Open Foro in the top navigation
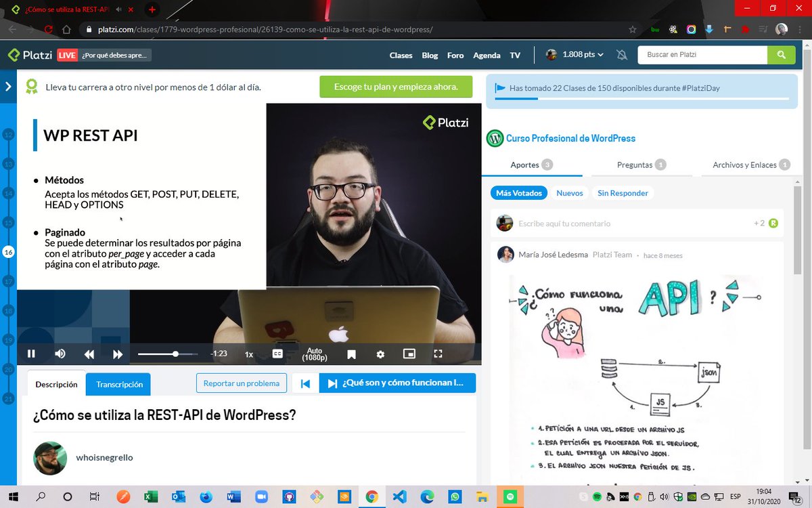 pos(455,55)
